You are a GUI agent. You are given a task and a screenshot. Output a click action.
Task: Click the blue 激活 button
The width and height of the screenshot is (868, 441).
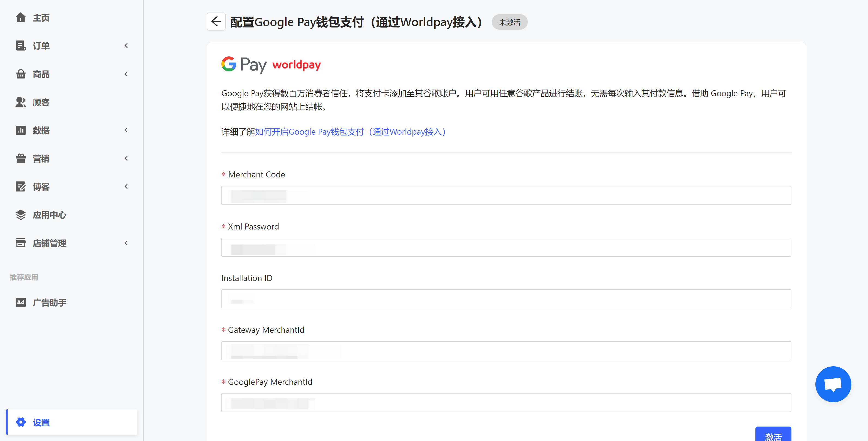click(773, 434)
